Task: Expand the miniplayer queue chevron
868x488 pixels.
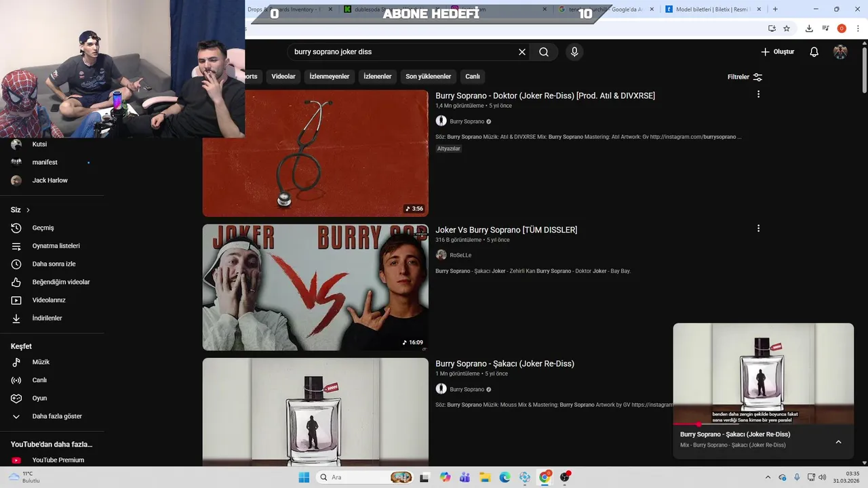Action: tap(838, 442)
